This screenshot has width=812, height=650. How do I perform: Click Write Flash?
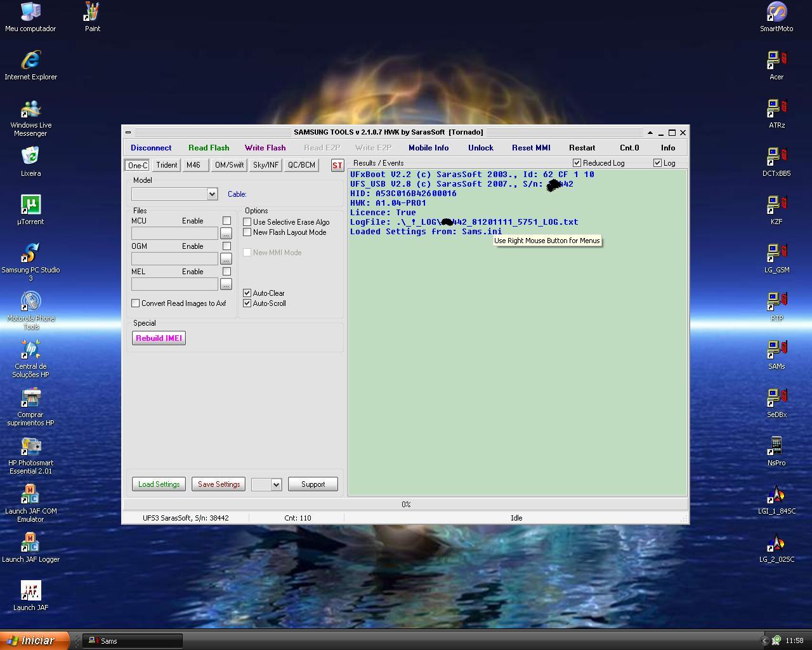(265, 148)
